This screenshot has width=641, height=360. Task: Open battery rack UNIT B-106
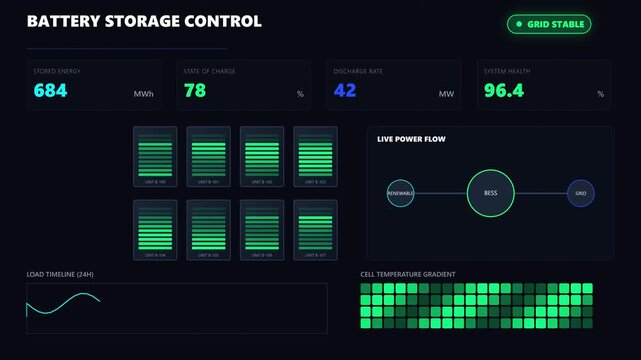(262, 230)
